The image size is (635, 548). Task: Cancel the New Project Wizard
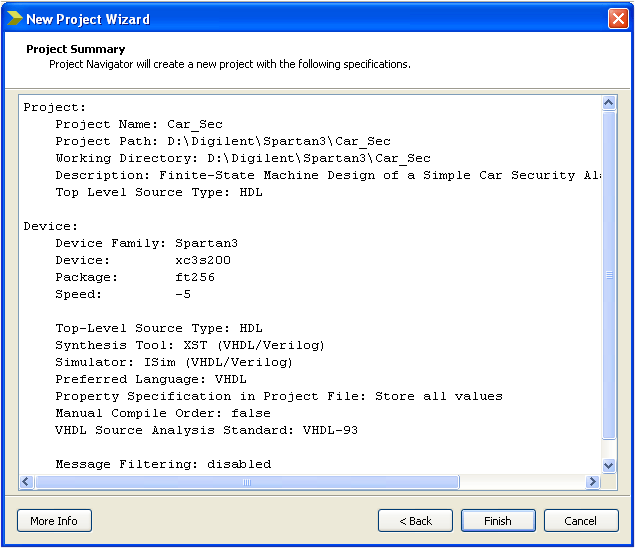click(580, 521)
